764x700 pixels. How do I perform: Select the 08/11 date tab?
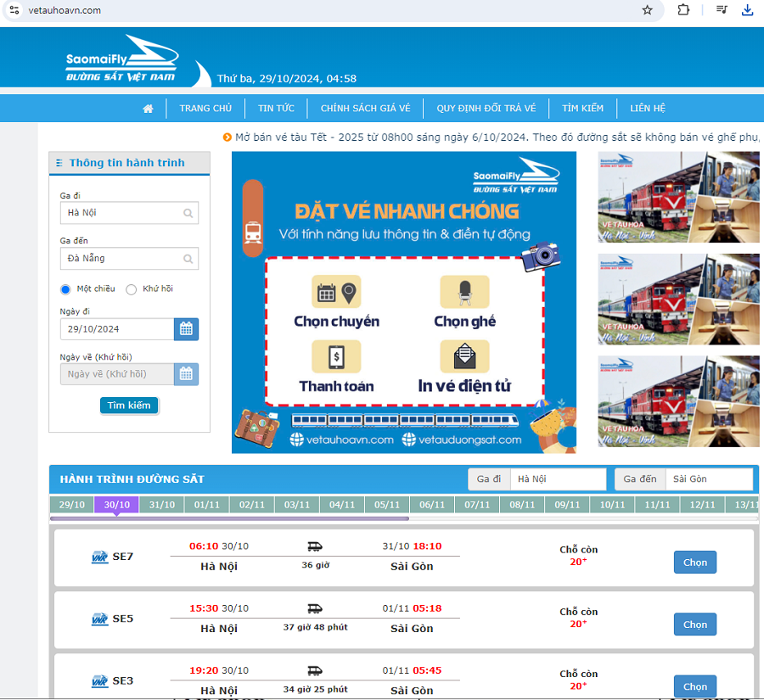(522, 505)
